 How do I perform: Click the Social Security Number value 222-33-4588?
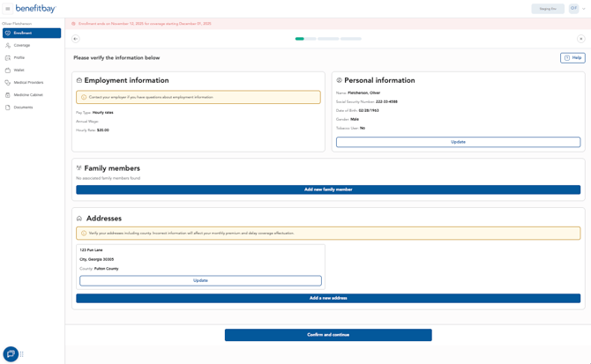pos(386,101)
